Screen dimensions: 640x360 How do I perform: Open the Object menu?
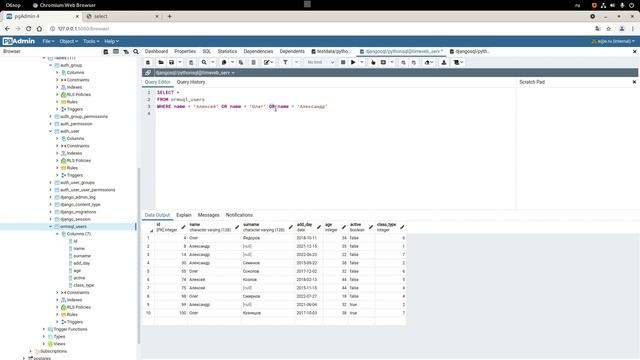(x=68, y=41)
